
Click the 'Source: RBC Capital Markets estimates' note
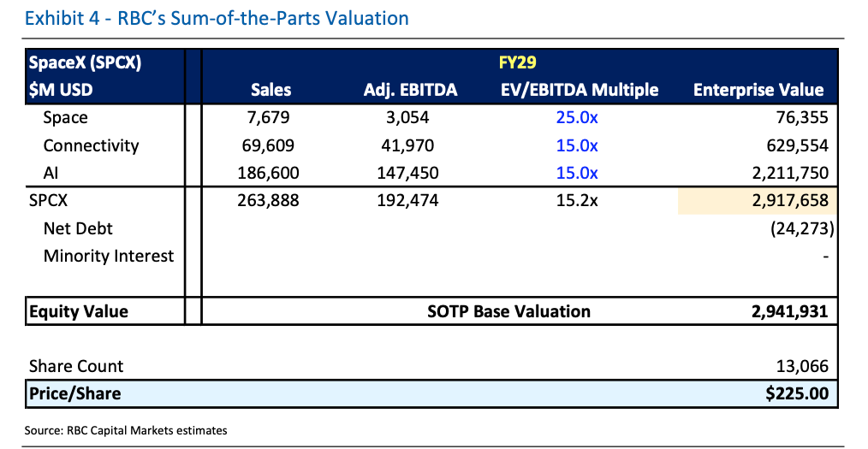[x=126, y=430]
